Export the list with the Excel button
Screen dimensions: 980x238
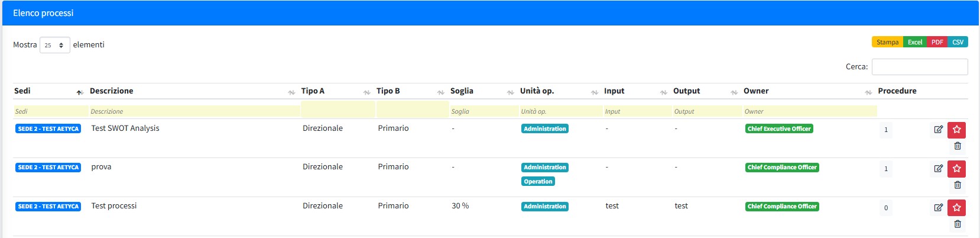915,42
